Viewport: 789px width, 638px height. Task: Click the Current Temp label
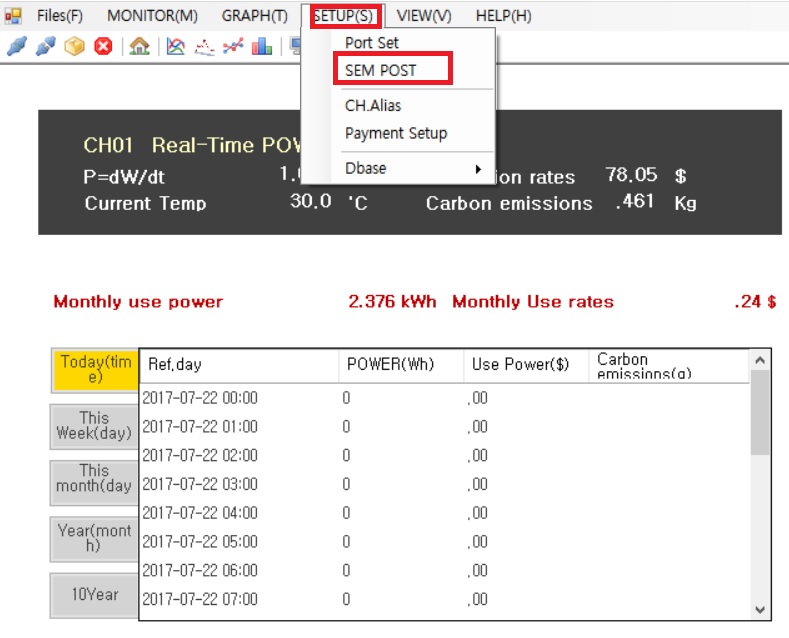145,203
